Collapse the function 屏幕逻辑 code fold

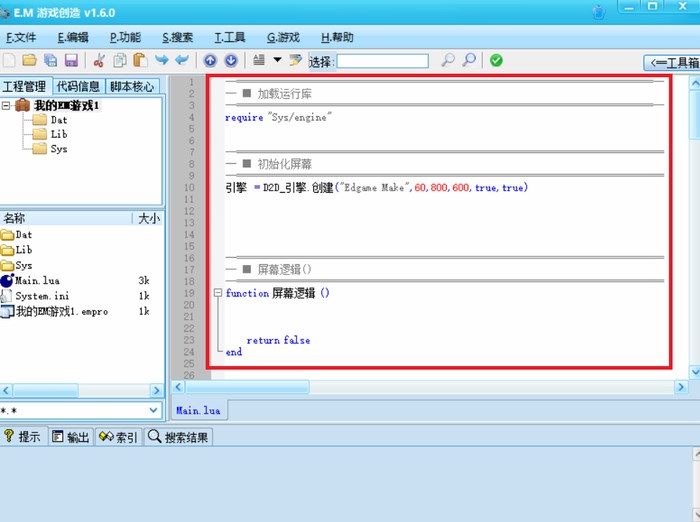tap(217, 293)
